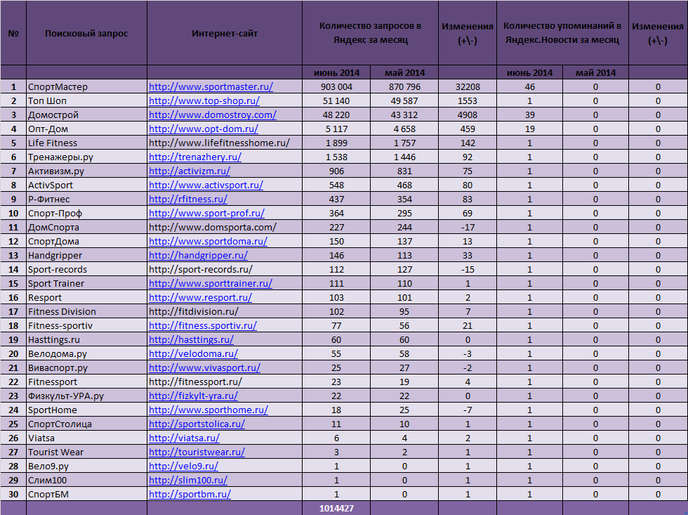This screenshot has height=515, width=688.
Task: Select 'Количество упоминаний в Яндекс.Новости' header
Action: [562, 33]
